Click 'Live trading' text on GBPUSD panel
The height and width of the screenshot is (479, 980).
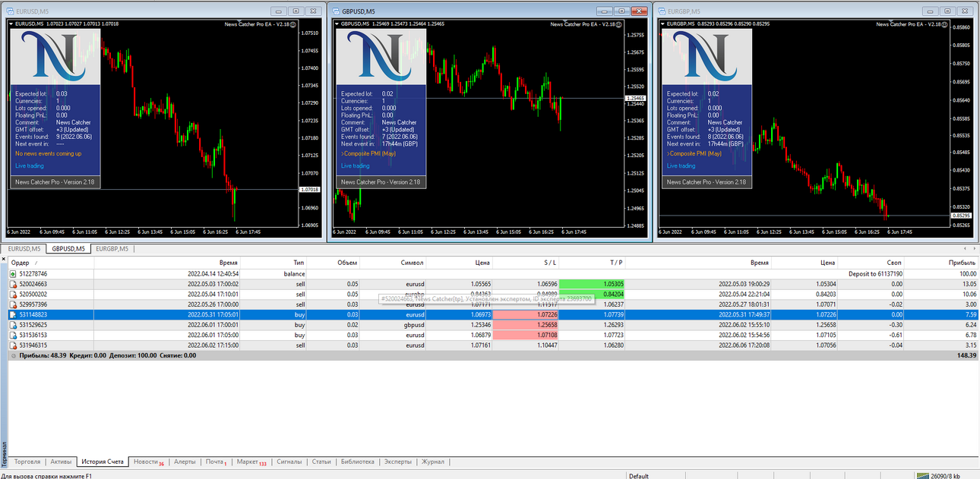(356, 165)
